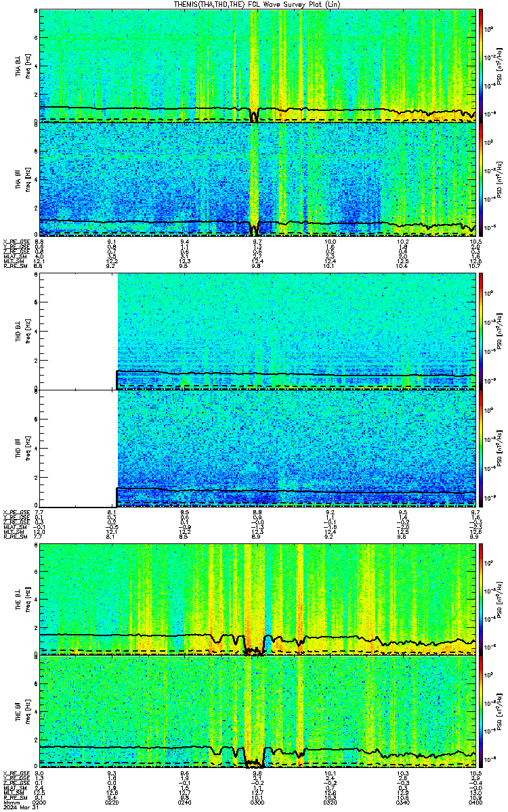Click the 0220 time tick label
The image size is (508, 812).
tap(112, 802)
